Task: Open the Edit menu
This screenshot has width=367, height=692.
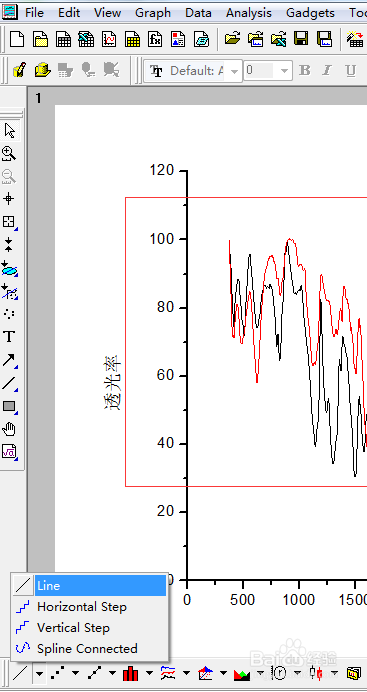Action: [69, 13]
